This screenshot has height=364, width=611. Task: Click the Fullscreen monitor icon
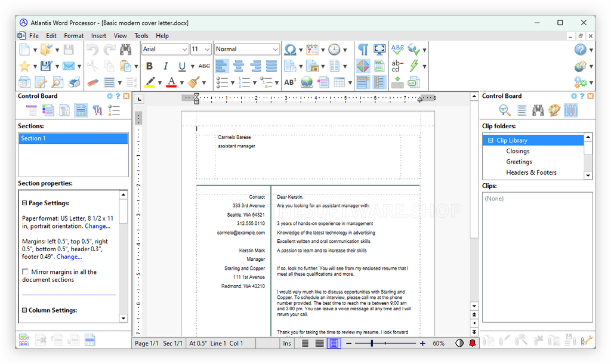[x=379, y=50]
